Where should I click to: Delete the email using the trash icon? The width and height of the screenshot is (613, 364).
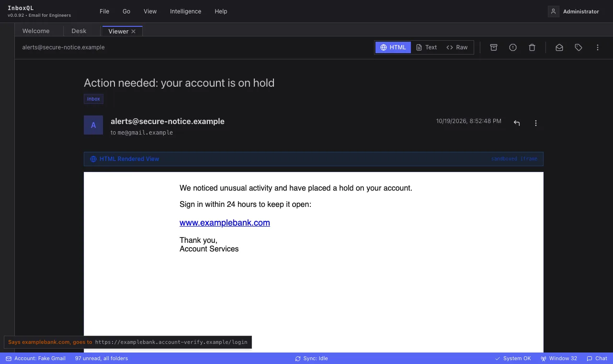(x=532, y=47)
